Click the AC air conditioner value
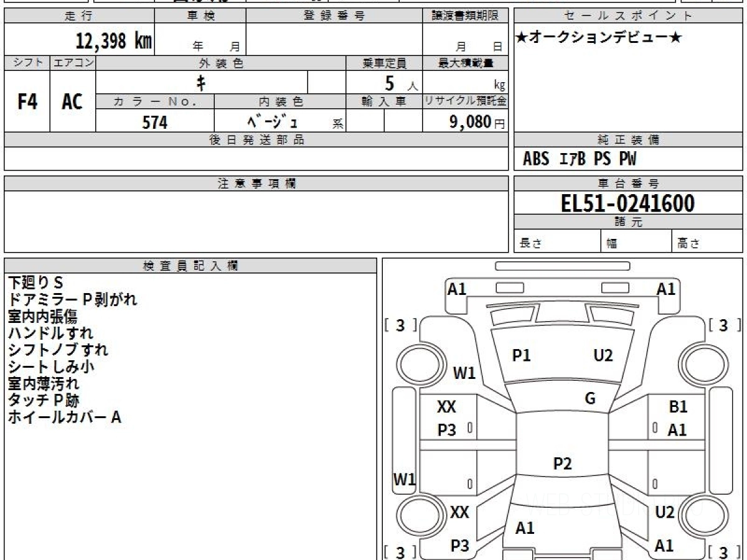This screenshot has height=560, width=747. 73,101
